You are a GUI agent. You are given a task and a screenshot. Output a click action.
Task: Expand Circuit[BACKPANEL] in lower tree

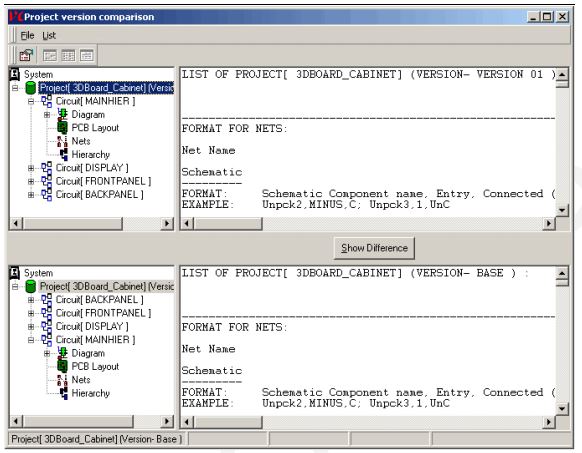(x=31, y=300)
